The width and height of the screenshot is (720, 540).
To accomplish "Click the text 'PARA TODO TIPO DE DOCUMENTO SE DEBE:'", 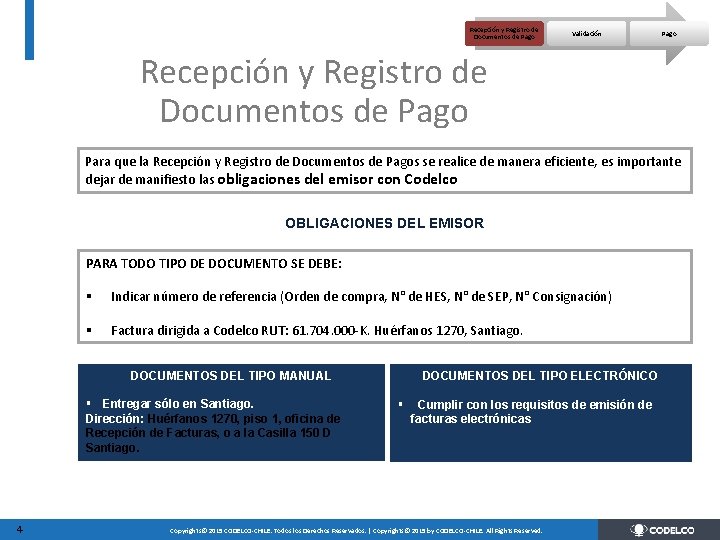I will [214, 264].
